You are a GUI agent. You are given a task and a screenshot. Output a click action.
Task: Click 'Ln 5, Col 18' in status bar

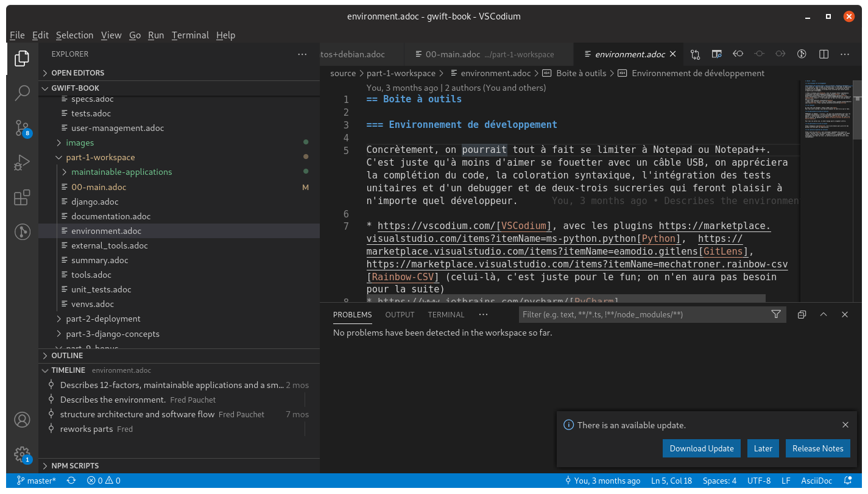click(x=672, y=481)
